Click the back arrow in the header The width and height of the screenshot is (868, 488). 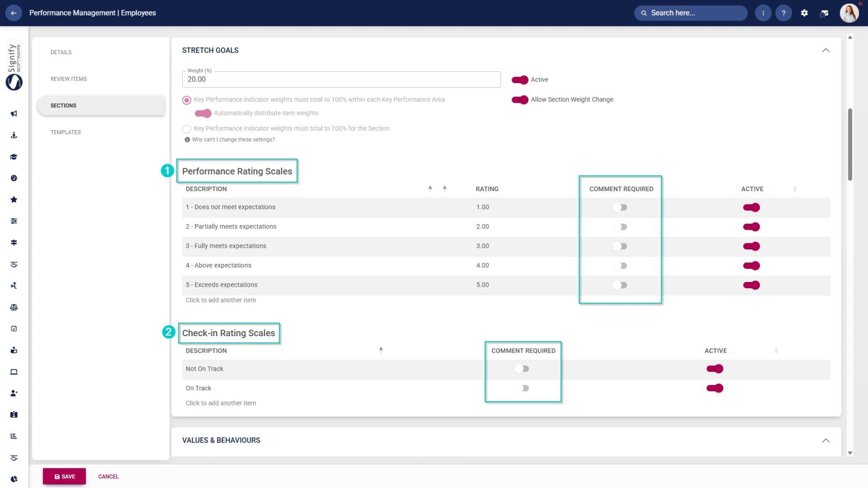point(13,13)
